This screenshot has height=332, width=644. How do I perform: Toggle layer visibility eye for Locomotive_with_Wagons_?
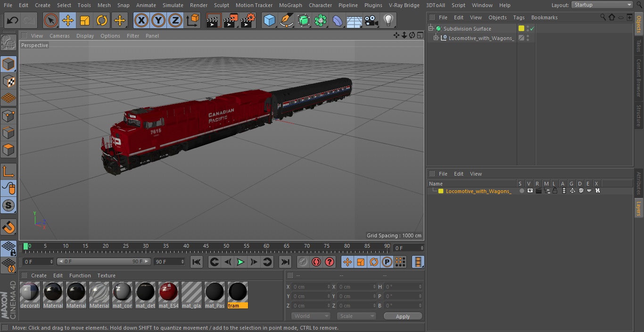pyautogui.click(x=530, y=191)
